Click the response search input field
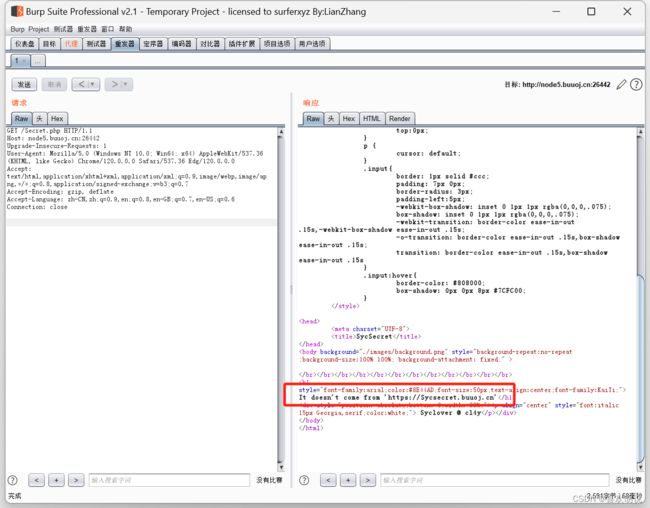 pyautogui.click(x=495, y=480)
